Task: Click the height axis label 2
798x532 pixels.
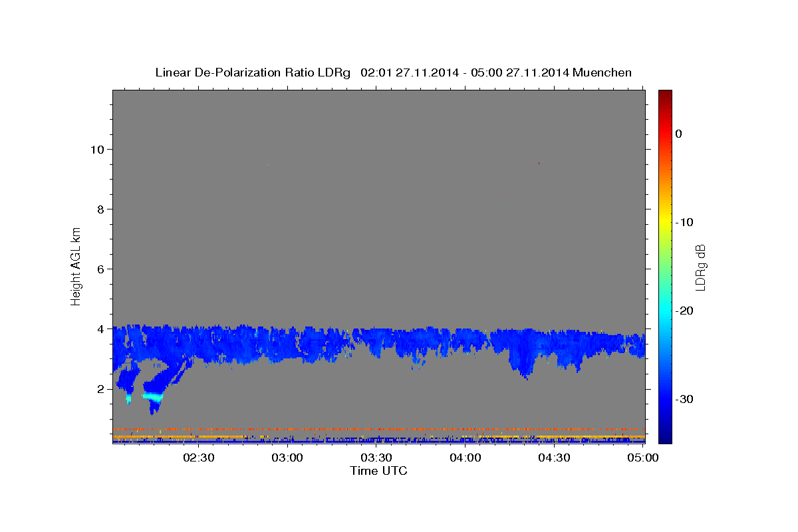Action: tap(101, 388)
